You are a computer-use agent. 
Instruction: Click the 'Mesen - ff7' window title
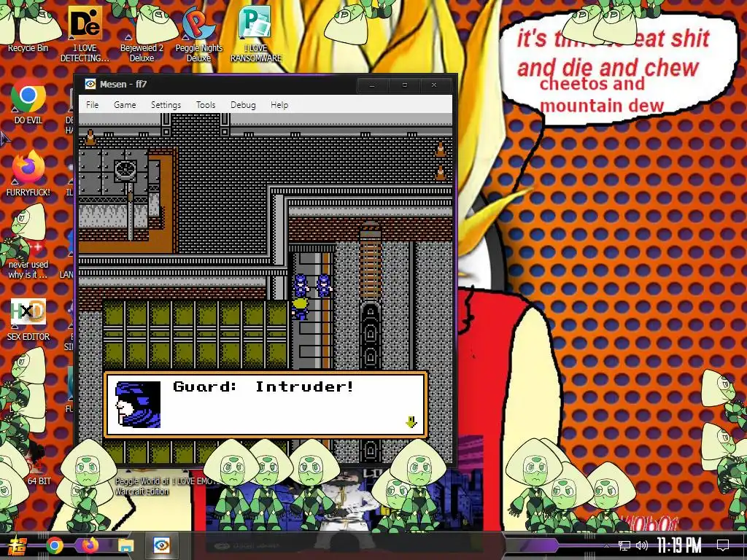[x=123, y=85]
